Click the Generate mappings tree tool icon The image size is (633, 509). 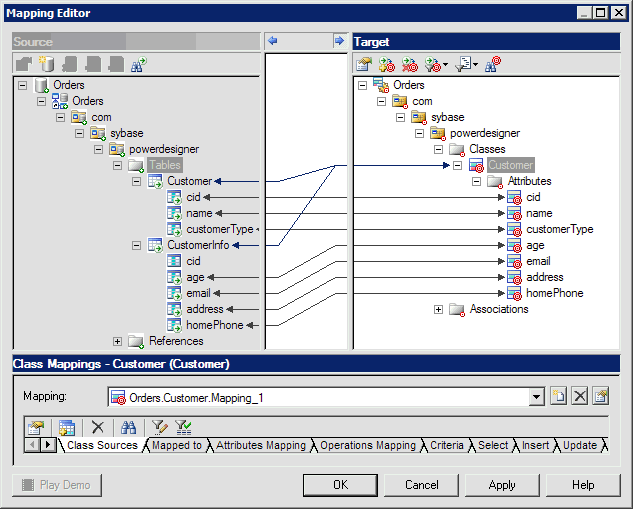coord(463,64)
